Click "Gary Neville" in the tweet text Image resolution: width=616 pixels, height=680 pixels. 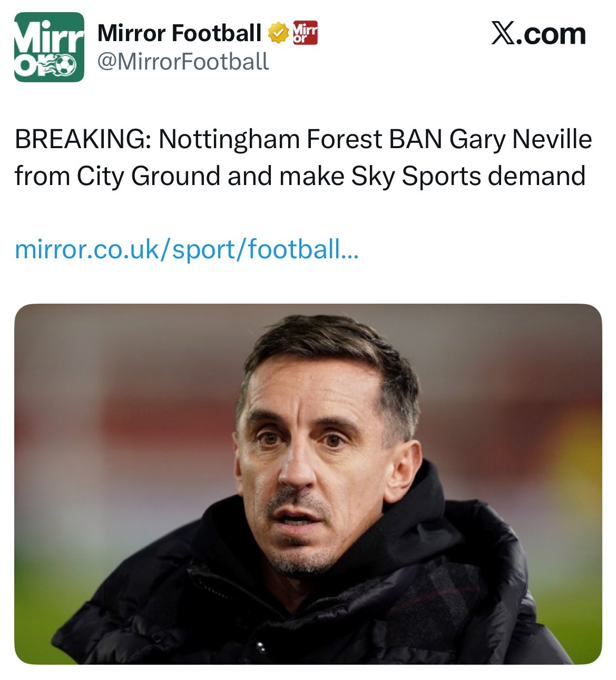click(x=521, y=140)
